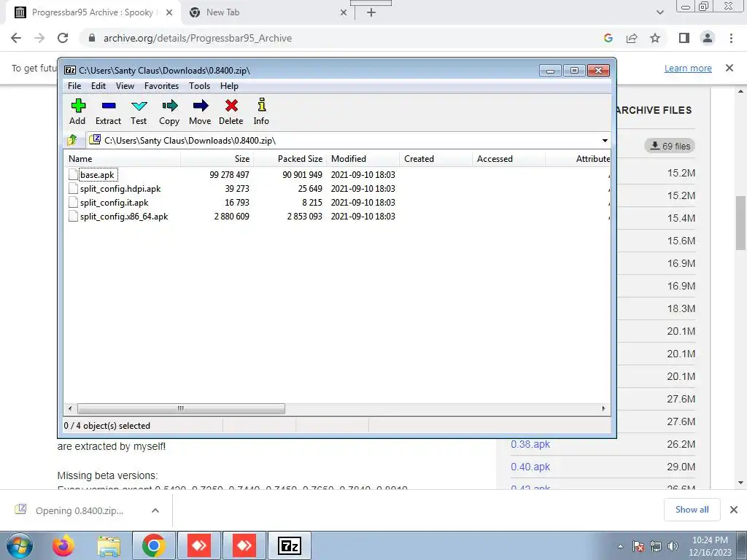Open Chrome from the taskbar
This screenshot has width=747, height=560.
click(x=153, y=545)
